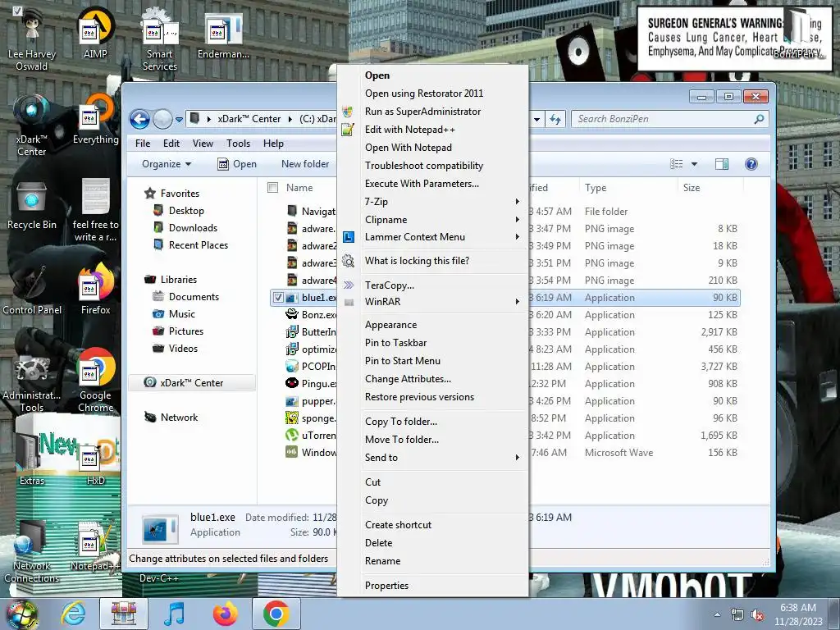840x630 pixels.
Task: Open the Tools menu
Action: coord(238,144)
